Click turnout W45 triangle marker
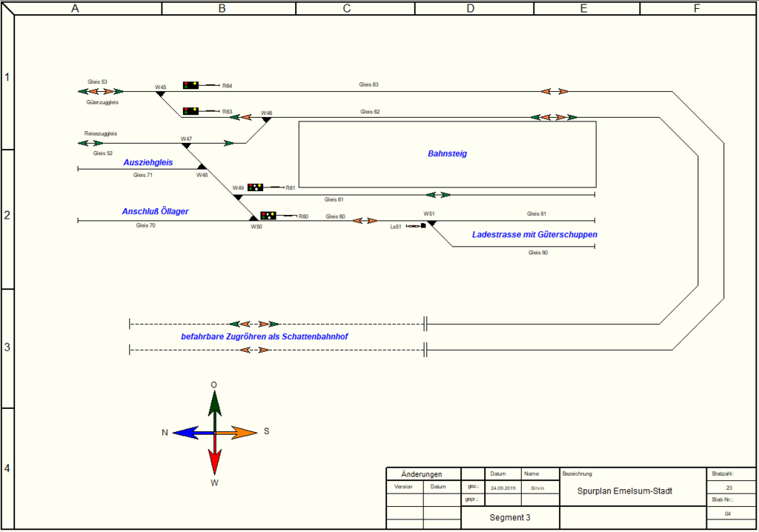 pos(160,94)
